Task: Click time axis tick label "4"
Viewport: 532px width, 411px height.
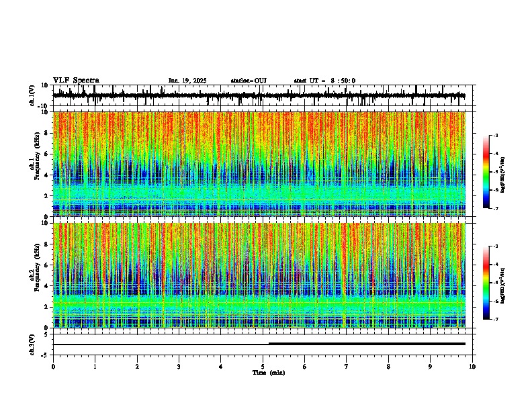Action: [x=221, y=367]
